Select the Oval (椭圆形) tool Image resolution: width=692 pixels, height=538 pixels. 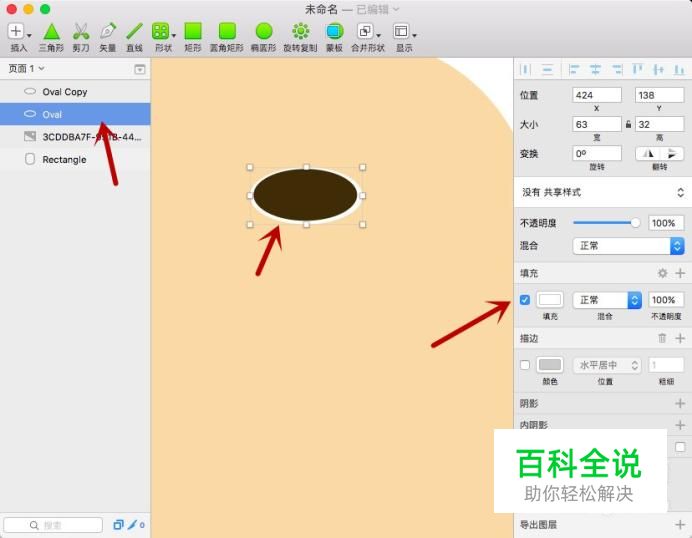[263, 37]
